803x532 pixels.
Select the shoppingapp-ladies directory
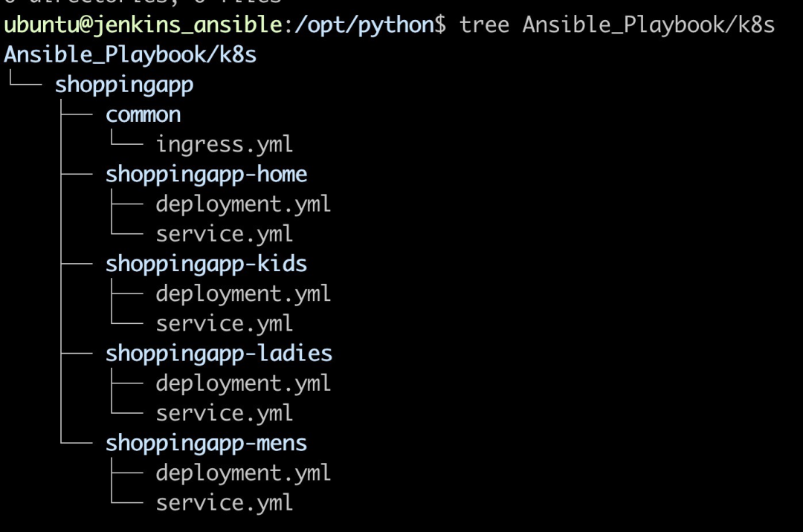tap(219, 354)
